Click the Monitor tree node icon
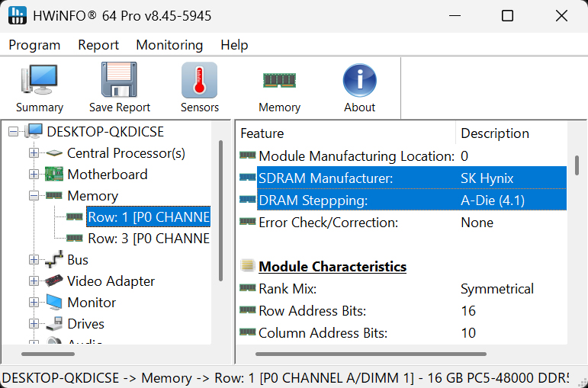 coord(54,302)
